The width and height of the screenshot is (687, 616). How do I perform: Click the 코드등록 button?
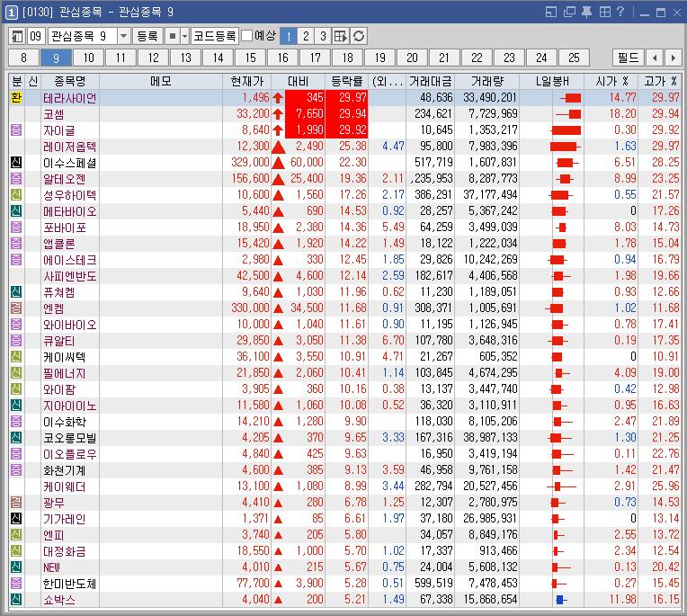point(215,36)
